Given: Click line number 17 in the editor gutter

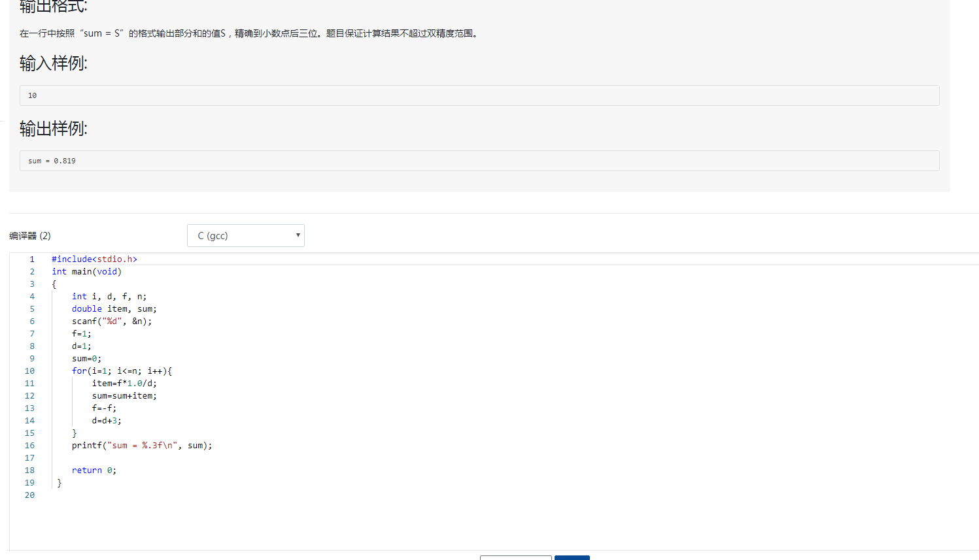Looking at the screenshot, I should pyautogui.click(x=29, y=458).
